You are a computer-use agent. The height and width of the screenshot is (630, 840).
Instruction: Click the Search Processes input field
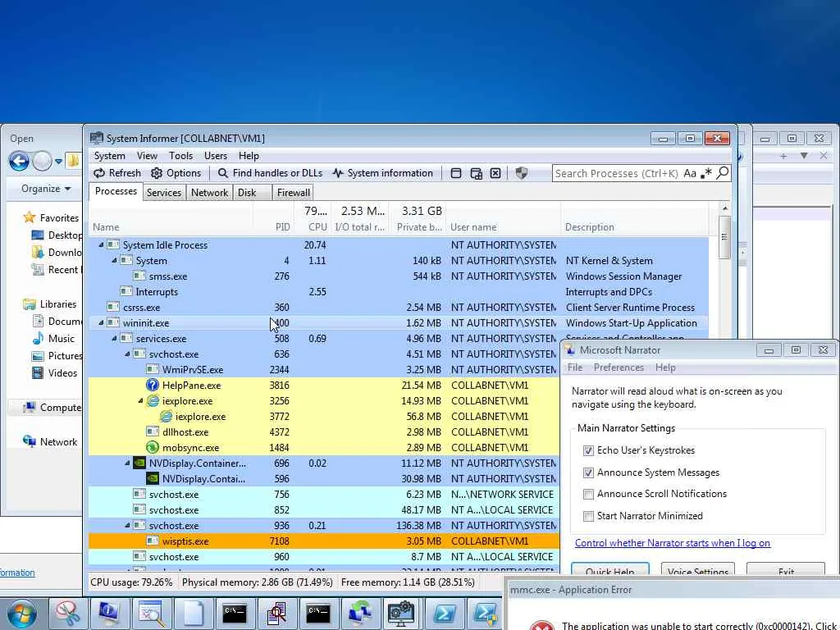[x=616, y=174]
